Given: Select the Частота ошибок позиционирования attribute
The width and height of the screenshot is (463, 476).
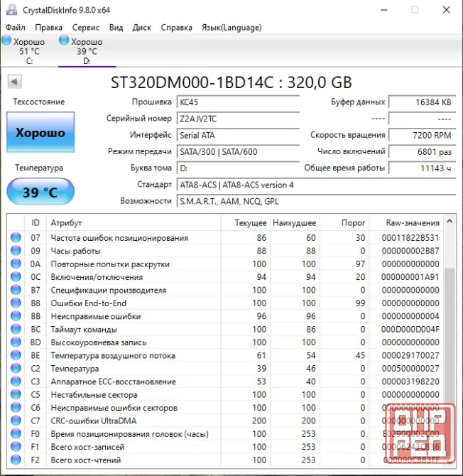Looking at the screenshot, I should tap(119, 238).
